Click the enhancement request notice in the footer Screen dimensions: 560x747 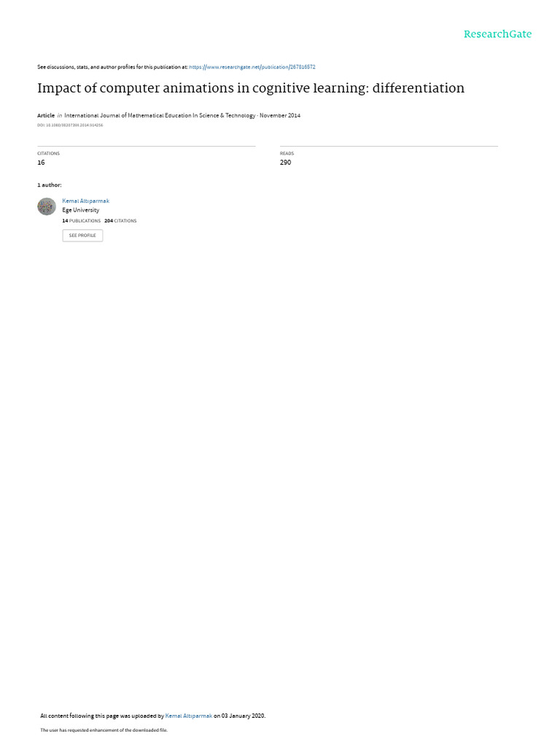click(104, 729)
